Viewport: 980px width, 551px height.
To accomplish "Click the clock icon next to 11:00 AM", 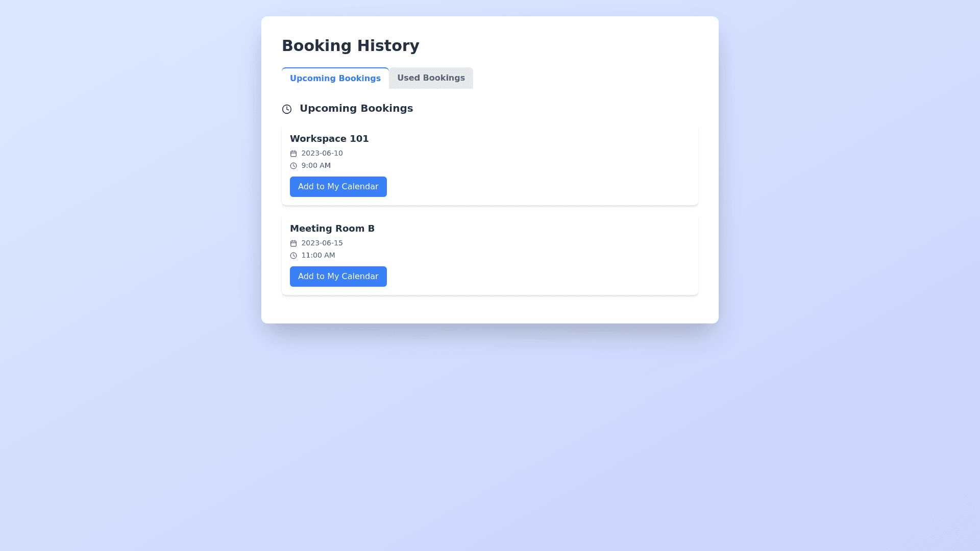I will [293, 256].
